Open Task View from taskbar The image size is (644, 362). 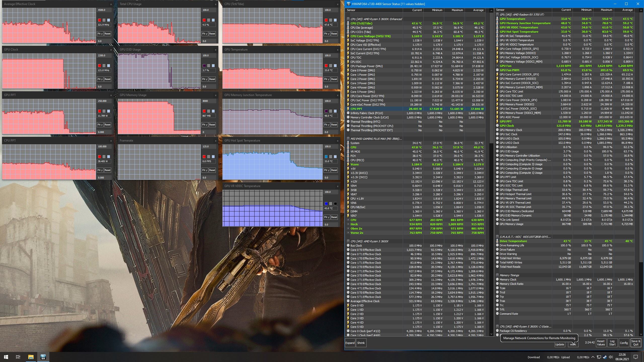click(x=18, y=357)
